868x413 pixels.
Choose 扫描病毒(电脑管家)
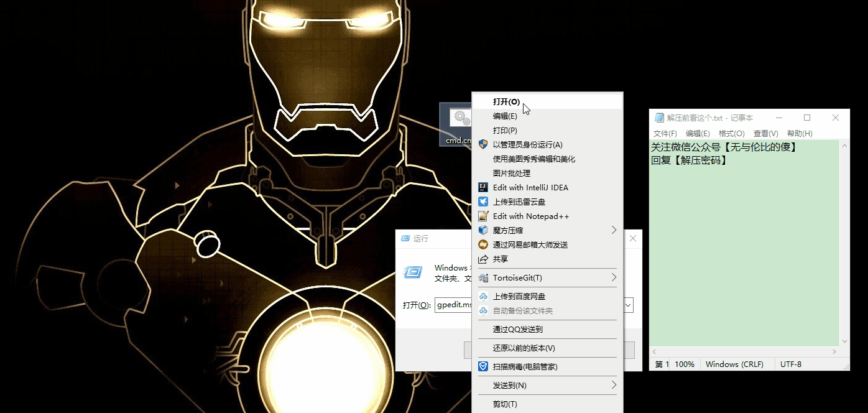(x=548, y=367)
